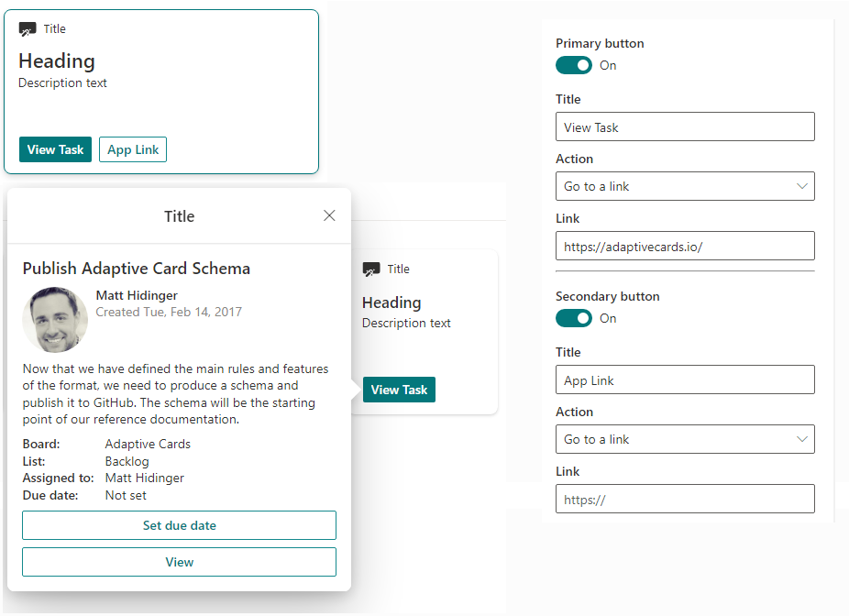Select the Secondary button Title field
Image resolution: width=849 pixels, height=616 pixels.
[x=685, y=380]
